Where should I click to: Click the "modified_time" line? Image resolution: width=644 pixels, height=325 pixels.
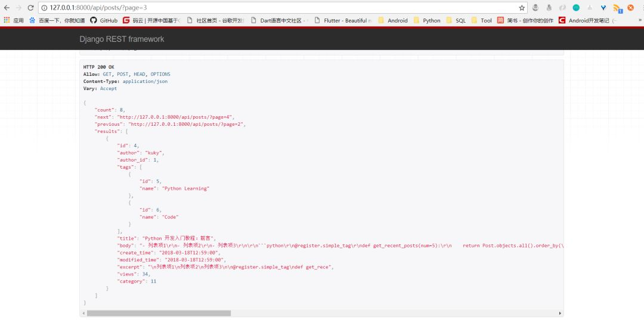coord(171,259)
